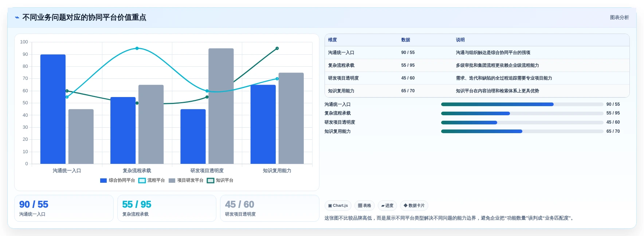Click the tall gray bar for 研发项目透明度
The height and width of the screenshot is (236, 644).
(x=221, y=106)
